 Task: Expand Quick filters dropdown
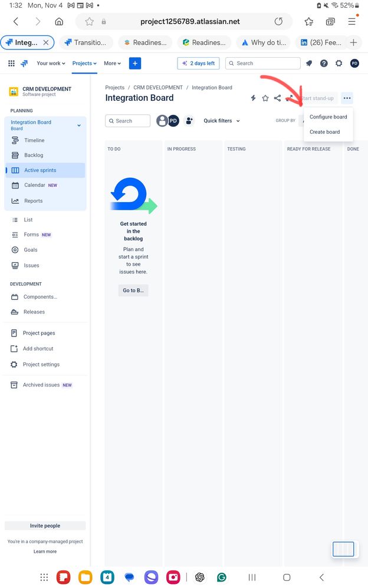coord(222,121)
